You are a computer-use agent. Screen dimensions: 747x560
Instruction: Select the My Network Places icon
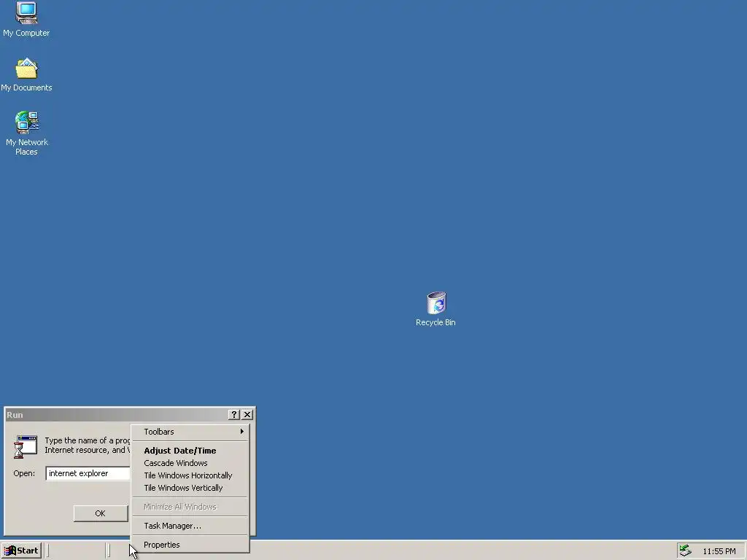tap(27, 133)
